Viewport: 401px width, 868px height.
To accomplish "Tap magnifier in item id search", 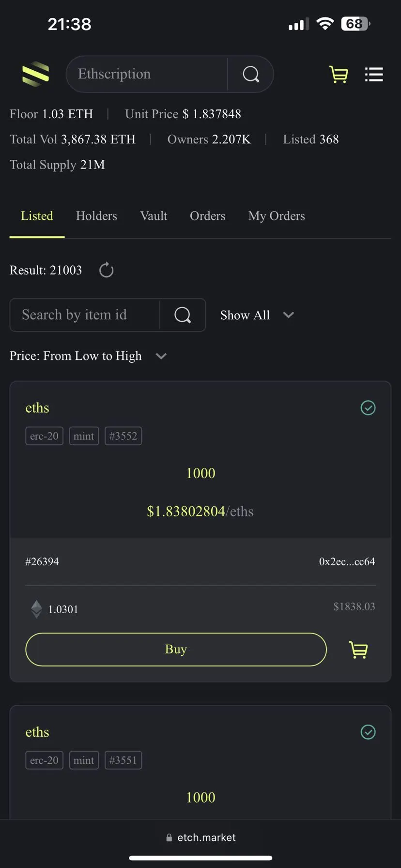I will pyautogui.click(x=183, y=315).
